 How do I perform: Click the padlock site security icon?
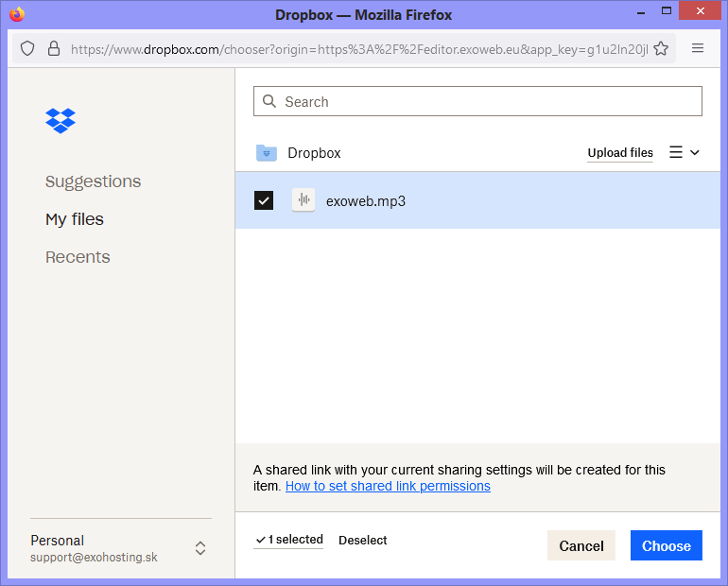(x=54, y=48)
